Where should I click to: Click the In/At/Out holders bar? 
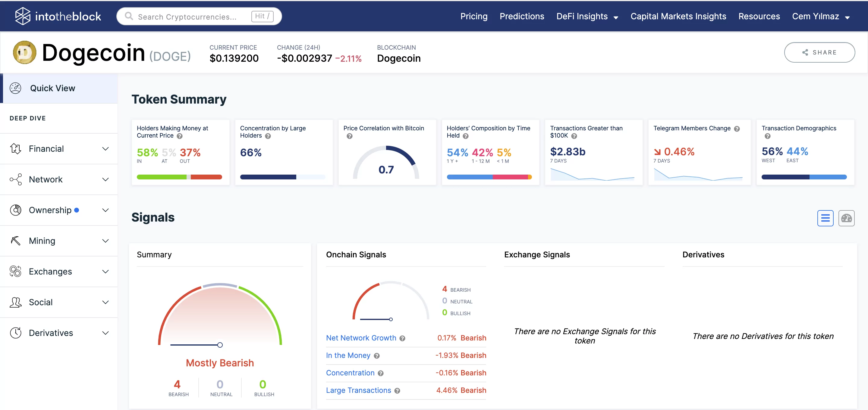pos(179,177)
